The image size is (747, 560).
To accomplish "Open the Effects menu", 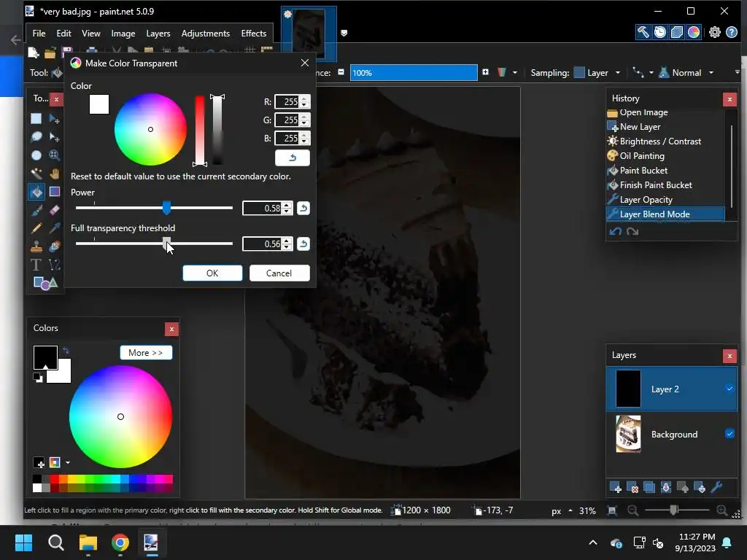I will click(253, 34).
